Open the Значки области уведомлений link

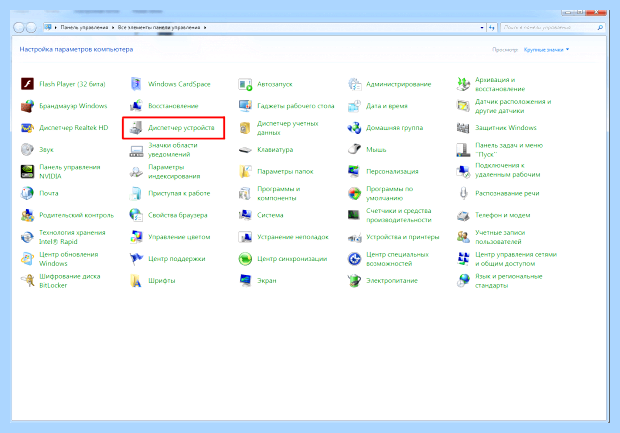pos(172,149)
